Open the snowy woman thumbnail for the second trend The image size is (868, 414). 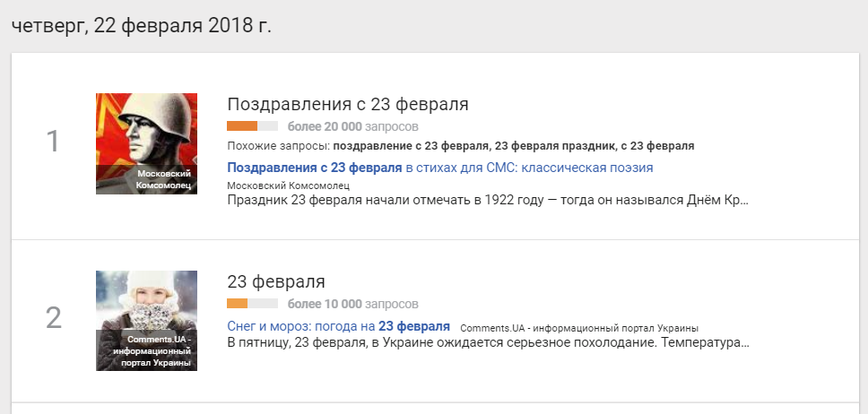[x=146, y=320]
